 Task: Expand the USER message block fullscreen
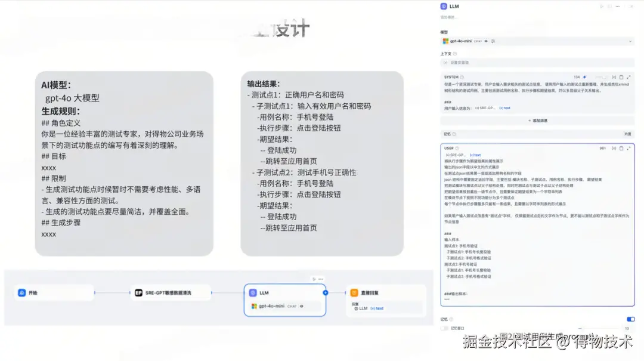tap(628, 149)
